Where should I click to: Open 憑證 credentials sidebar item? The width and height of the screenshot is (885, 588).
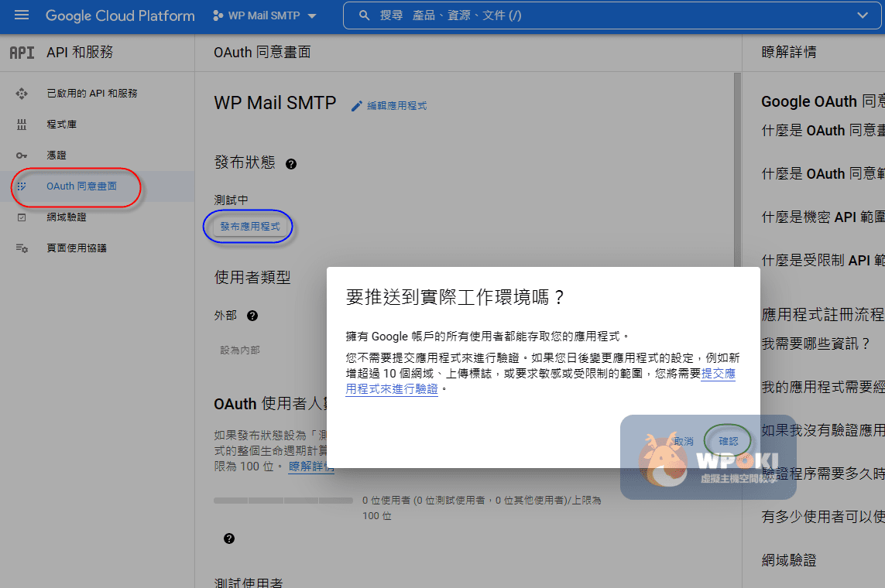tap(97, 156)
